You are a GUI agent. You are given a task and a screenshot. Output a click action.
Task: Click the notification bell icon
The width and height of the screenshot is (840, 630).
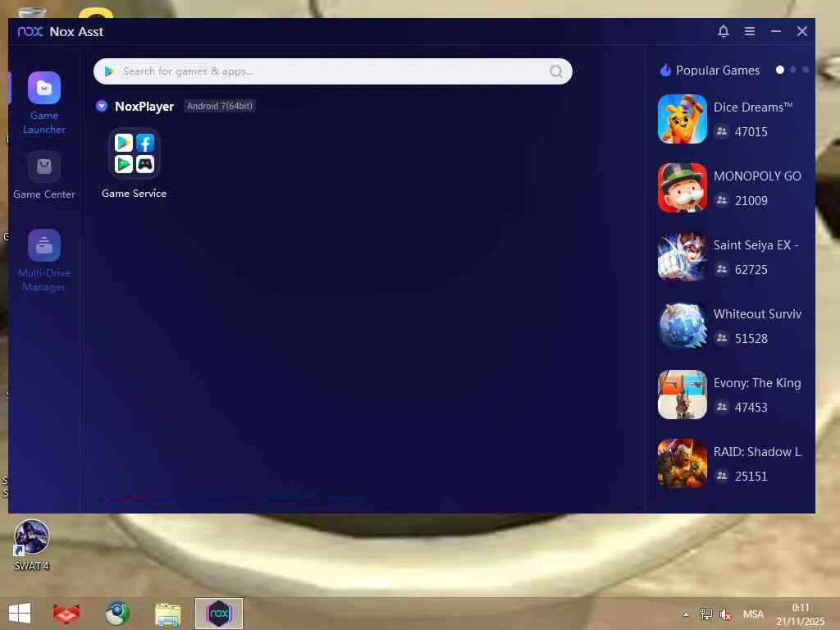(724, 31)
